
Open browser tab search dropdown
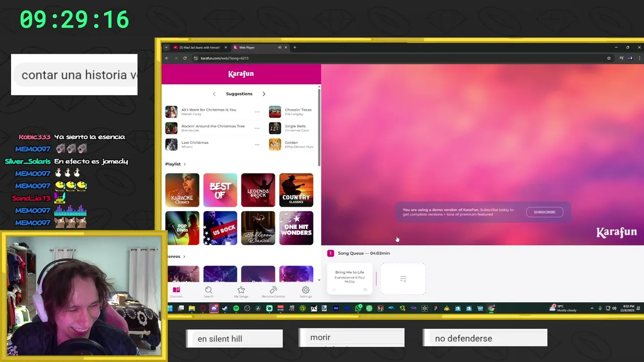point(167,47)
